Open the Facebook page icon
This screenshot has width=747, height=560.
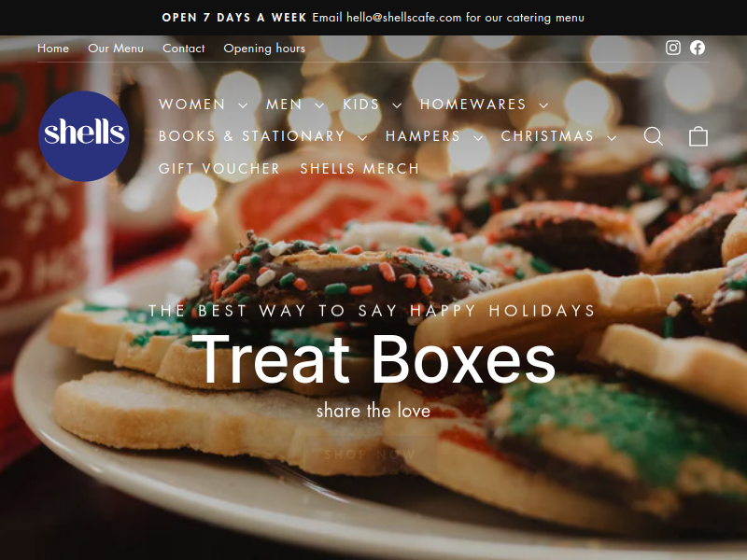click(698, 48)
